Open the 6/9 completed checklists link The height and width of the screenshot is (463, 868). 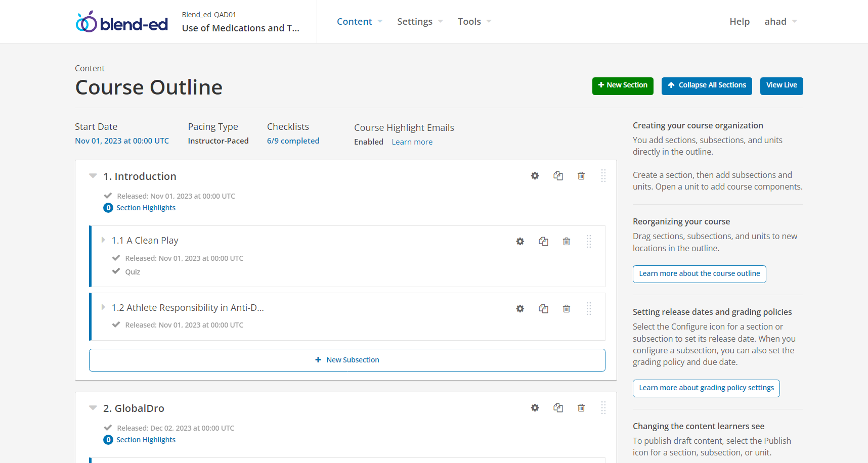point(293,141)
